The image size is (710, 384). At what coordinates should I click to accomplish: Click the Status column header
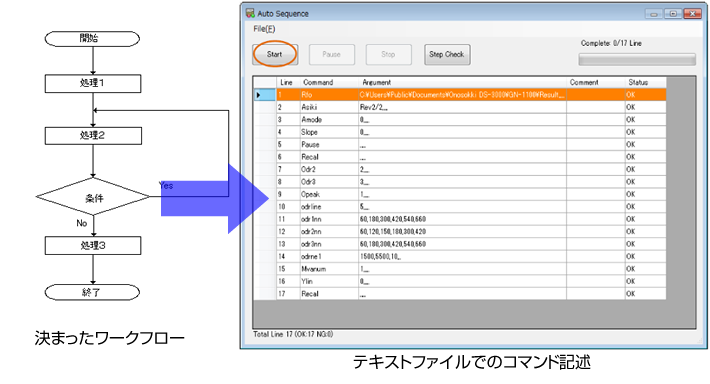[645, 82]
